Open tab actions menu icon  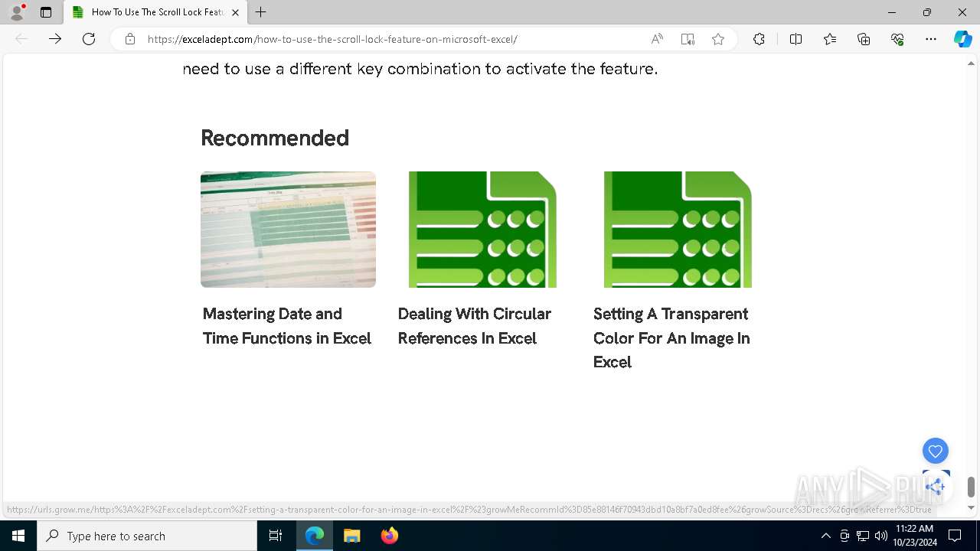(x=46, y=12)
